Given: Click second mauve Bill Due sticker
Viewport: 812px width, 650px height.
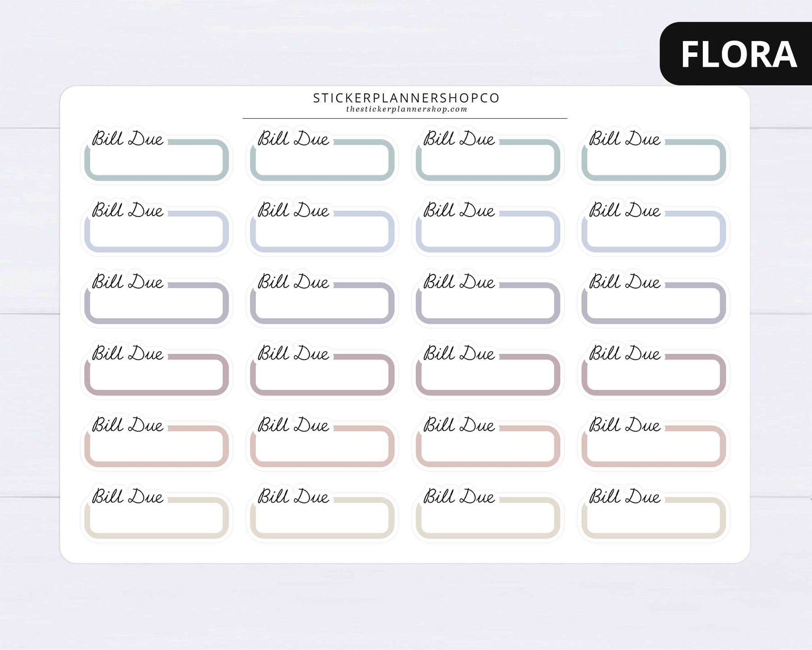Looking at the screenshot, I should point(322,369).
